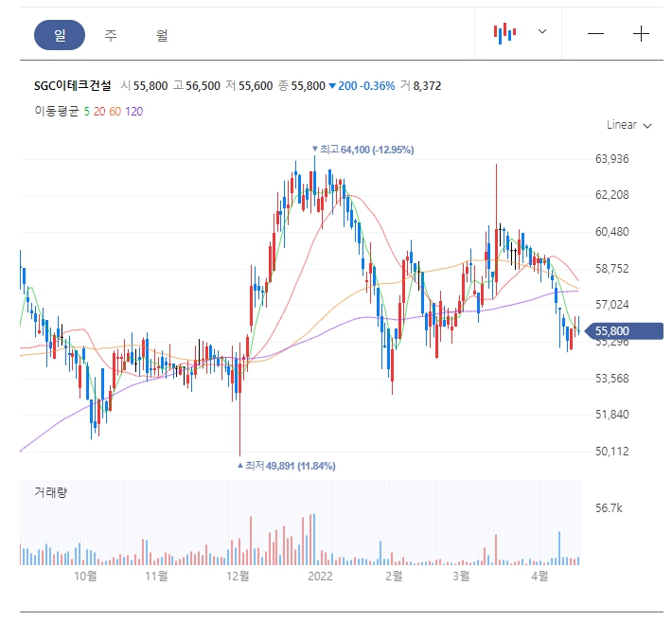Toggle the 120-day moving average
The height and width of the screenshot is (639, 672).
pos(133,112)
